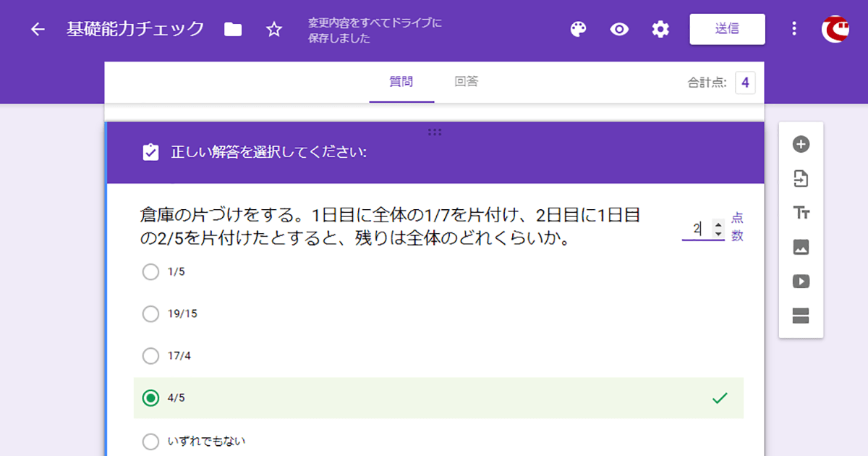The image size is (868, 456).
Task: Add a question with the plus icon
Action: (801, 144)
